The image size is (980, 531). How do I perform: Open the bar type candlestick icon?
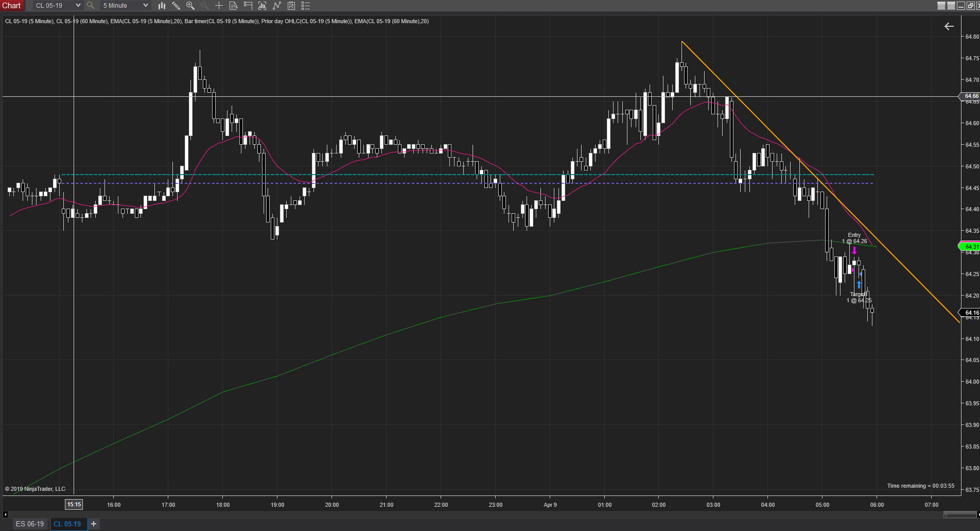pyautogui.click(x=162, y=6)
